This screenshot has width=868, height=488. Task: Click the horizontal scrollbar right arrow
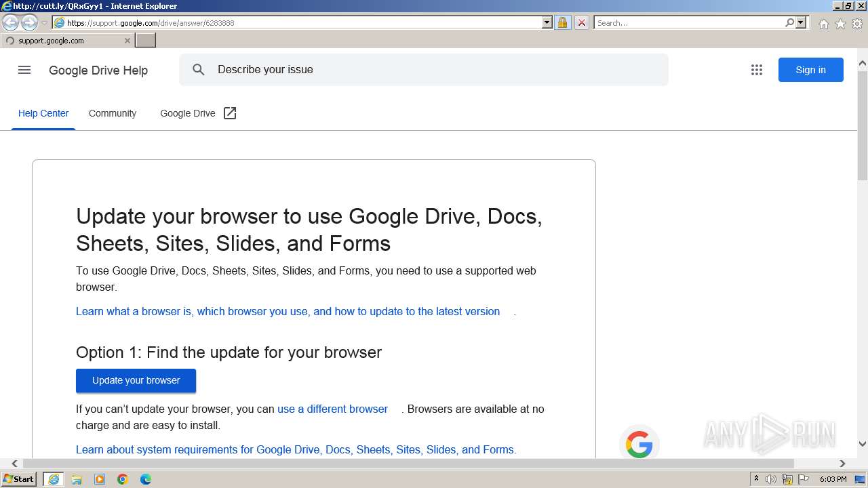842,464
